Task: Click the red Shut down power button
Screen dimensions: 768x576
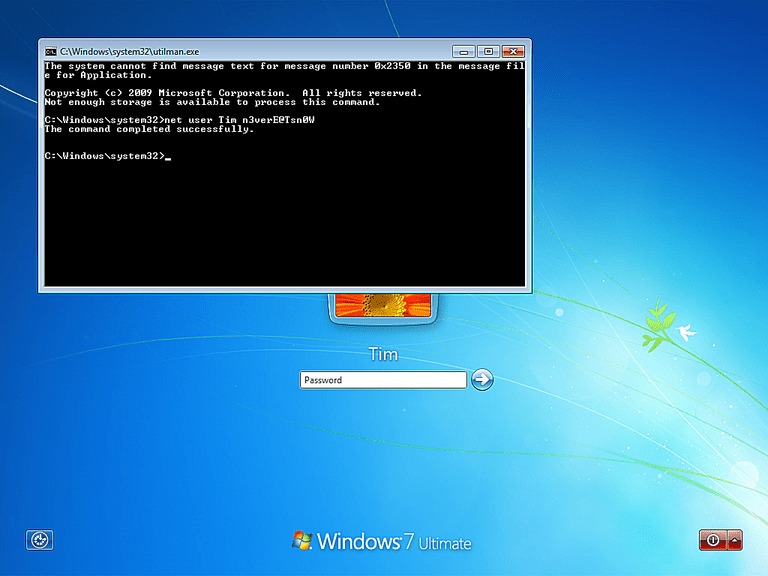Action: [713, 540]
